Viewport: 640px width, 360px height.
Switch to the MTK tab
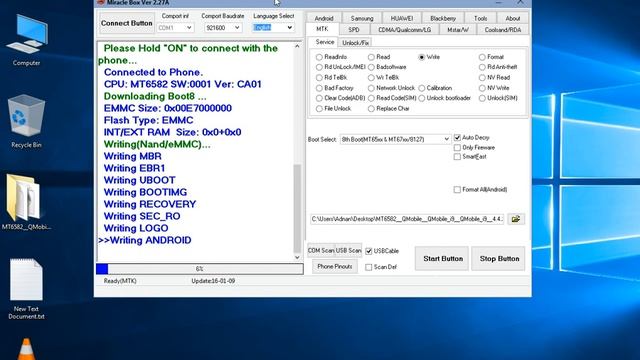(322, 29)
